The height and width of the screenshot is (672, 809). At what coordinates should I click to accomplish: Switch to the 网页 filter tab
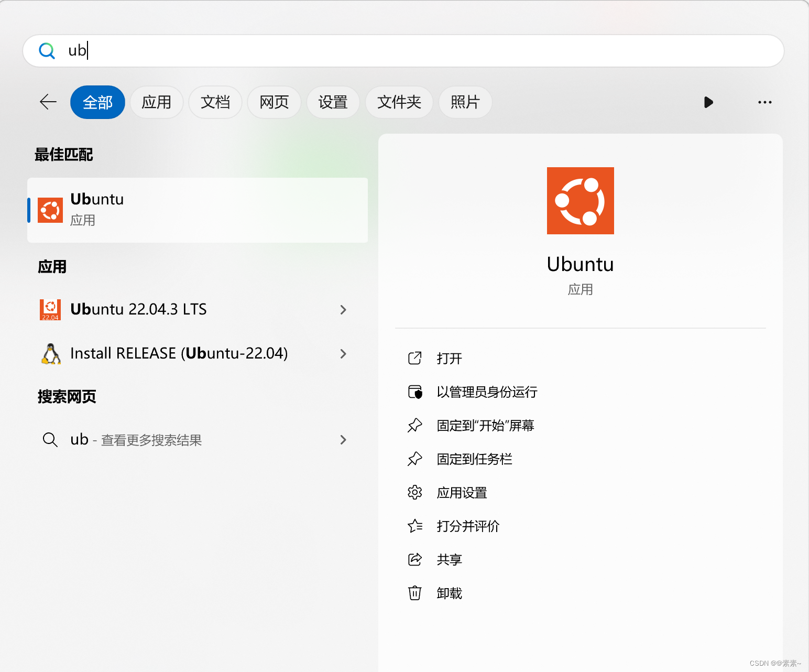click(274, 102)
